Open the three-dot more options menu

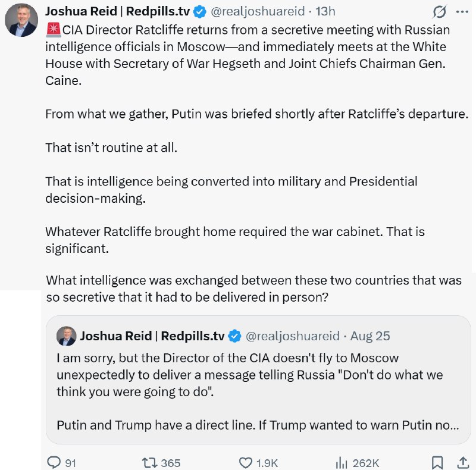tap(462, 12)
